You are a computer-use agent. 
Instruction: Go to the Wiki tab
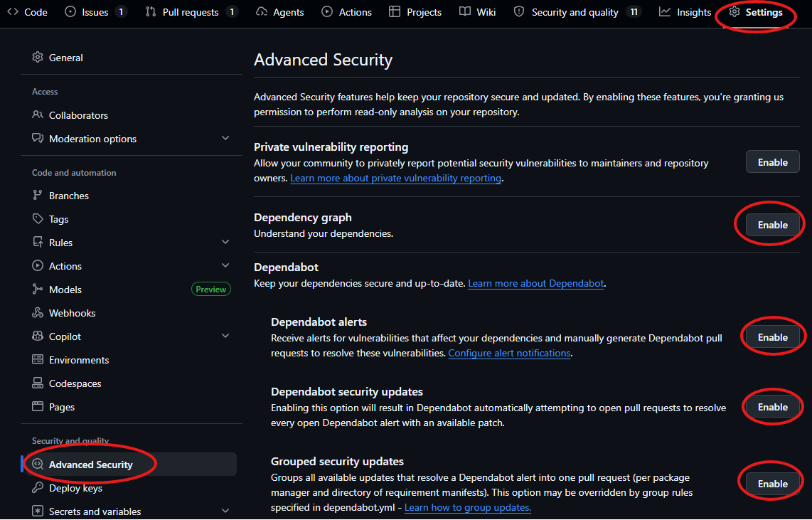478,12
